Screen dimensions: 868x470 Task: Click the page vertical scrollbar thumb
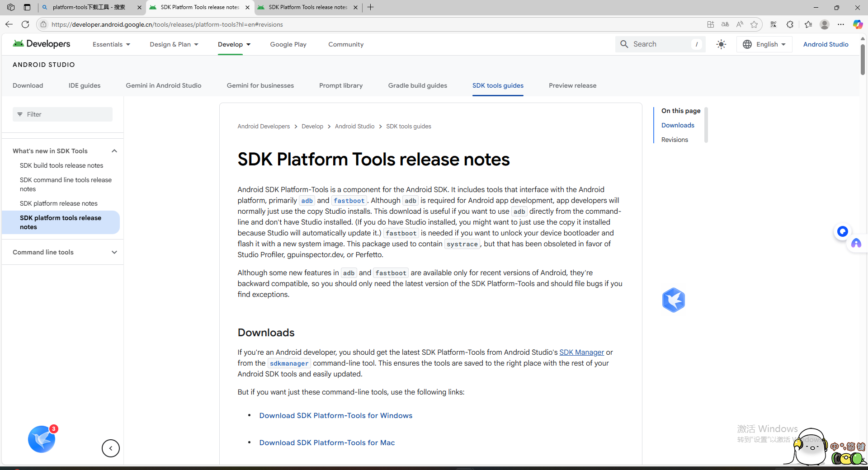pyautogui.click(x=863, y=59)
